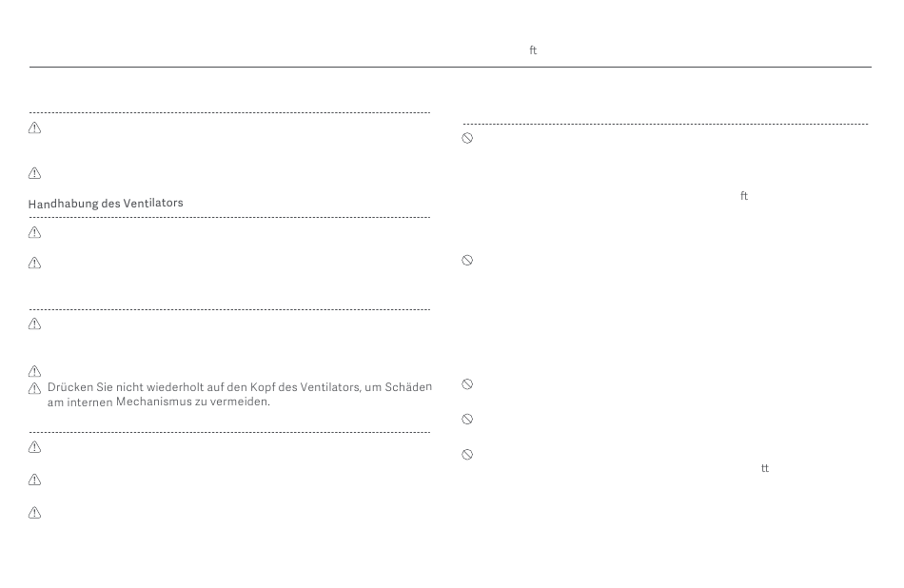Click the bottommost warning triangle in left column
This screenshot has height=588, width=904.
coord(34,513)
